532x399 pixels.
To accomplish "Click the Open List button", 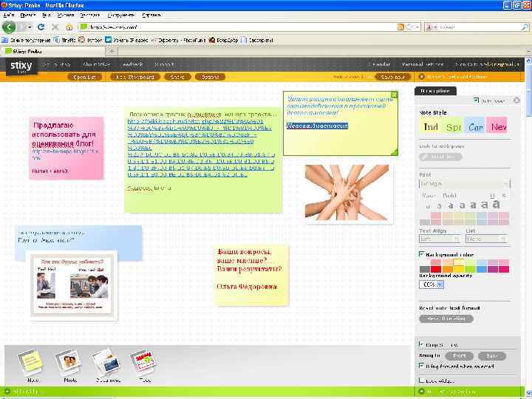I will (84, 77).
